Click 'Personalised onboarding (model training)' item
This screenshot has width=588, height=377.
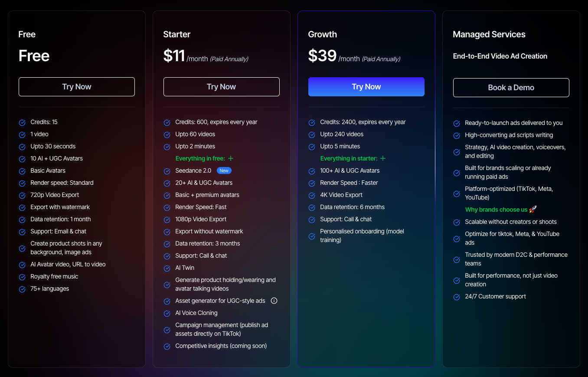click(x=362, y=236)
